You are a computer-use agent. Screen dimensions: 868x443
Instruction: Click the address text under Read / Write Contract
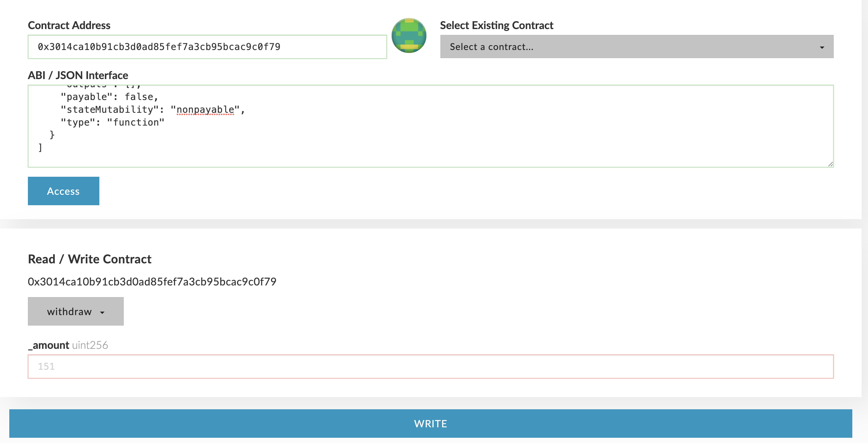152,281
